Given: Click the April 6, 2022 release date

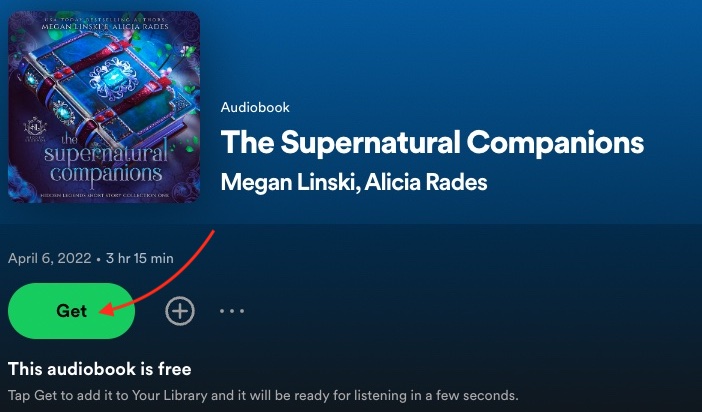Looking at the screenshot, I should 49,258.
